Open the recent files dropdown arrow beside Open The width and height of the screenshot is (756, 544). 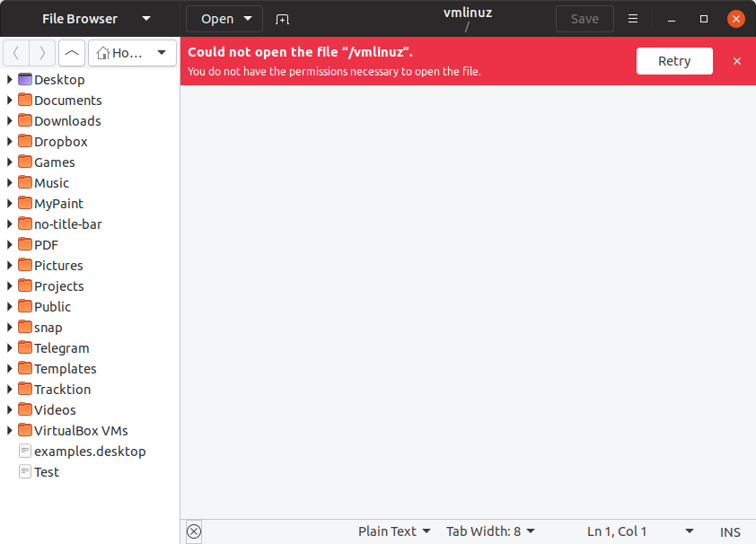coord(248,19)
